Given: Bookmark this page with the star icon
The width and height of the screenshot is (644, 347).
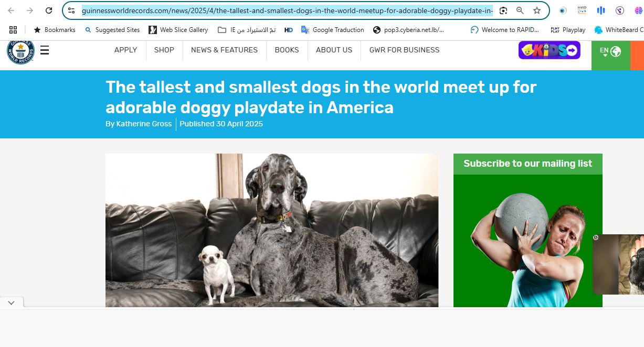Looking at the screenshot, I should (x=536, y=10).
